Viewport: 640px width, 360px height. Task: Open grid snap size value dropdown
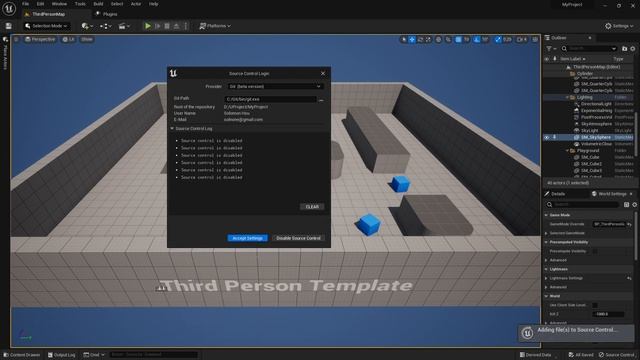(x=467, y=40)
